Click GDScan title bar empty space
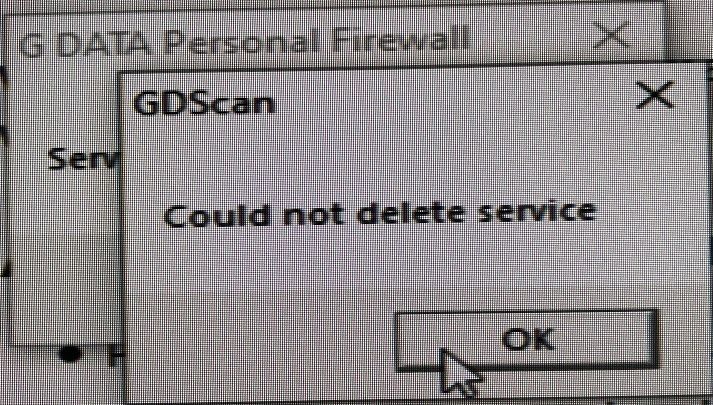The width and height of the screenshot is (713, 405). tap(455, 98)
